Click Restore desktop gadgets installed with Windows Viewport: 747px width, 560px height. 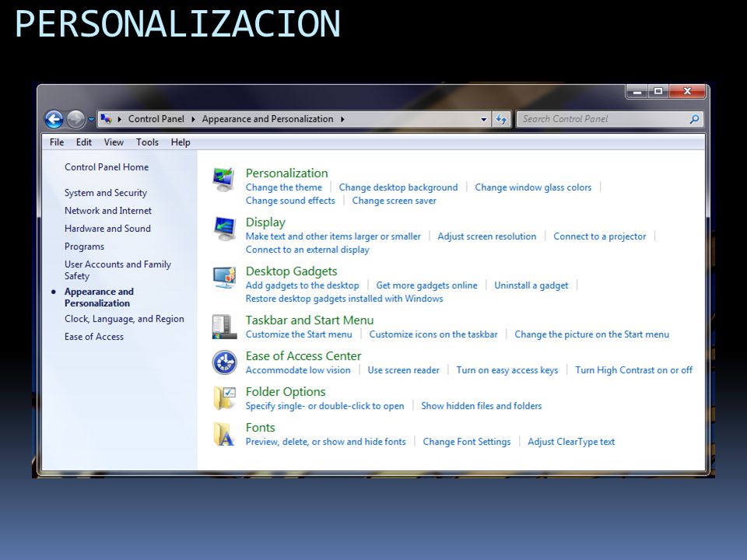click(345, 299)
